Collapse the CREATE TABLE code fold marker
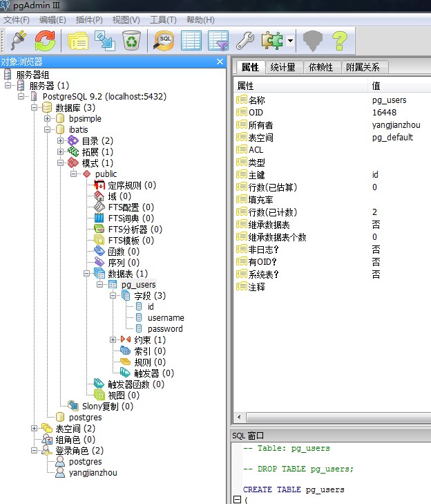The width and height of the screenshot is (431, 504). (238, 499)
